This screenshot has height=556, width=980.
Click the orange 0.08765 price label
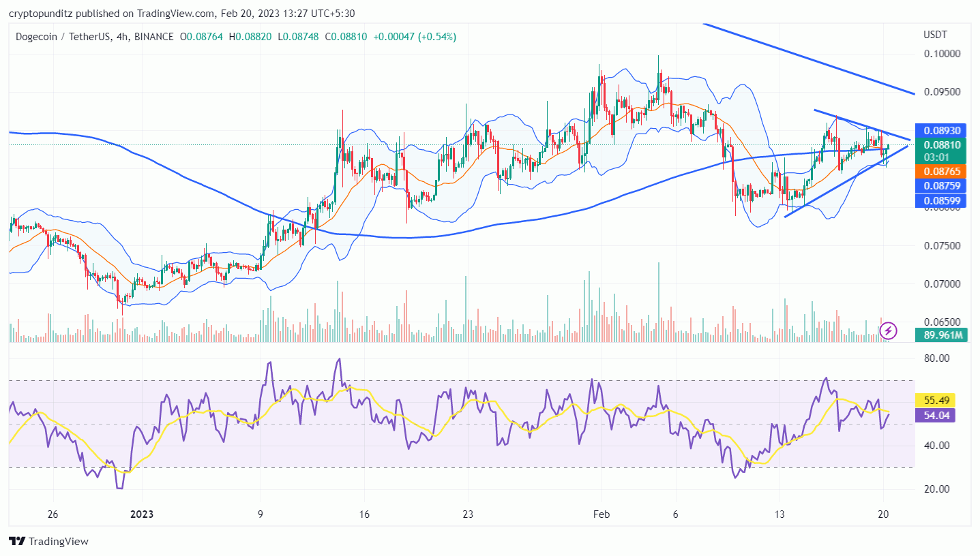click(942, 172)
